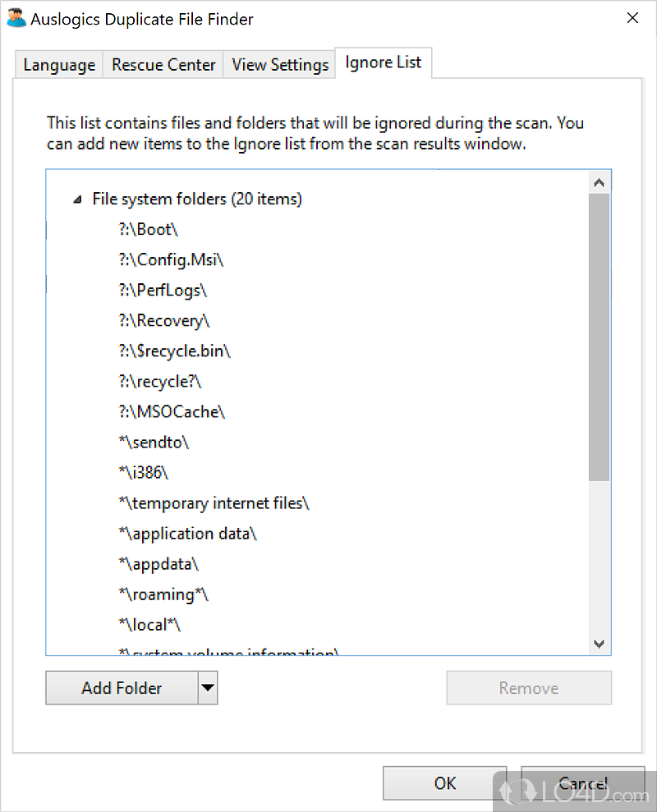Select the ?:\Config.Msi\ entry
The height and width of the screenshot is (812, 657).
[171, 260]
